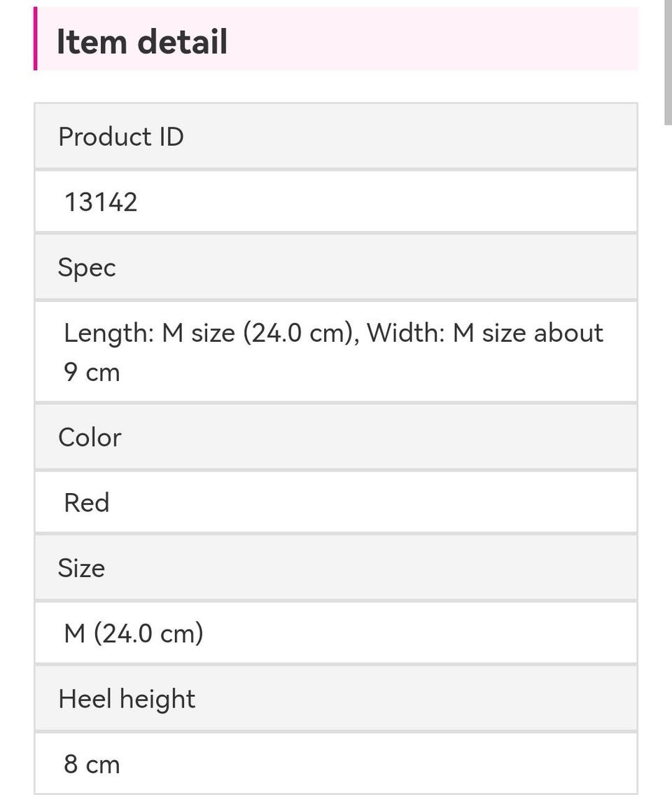This screenshot has height=795, width=672.
Task: Select the Heel height label row
Action: pos(336,699)
